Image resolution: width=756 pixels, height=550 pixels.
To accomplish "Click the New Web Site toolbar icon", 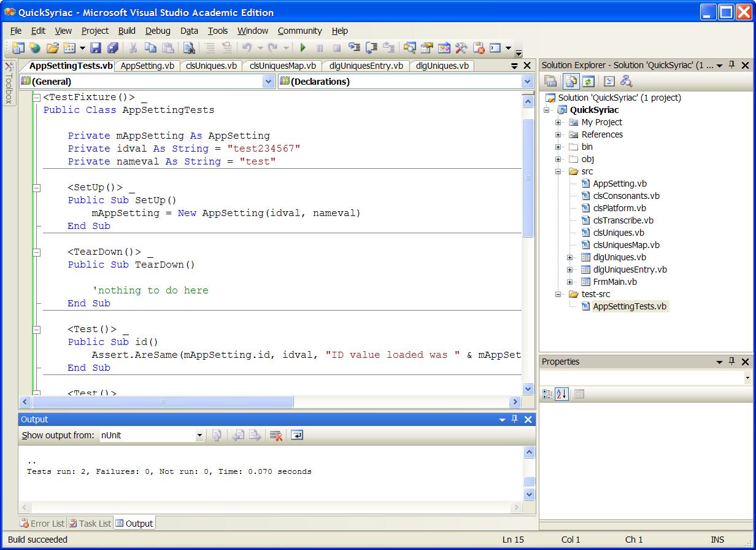I will [35, 48].
